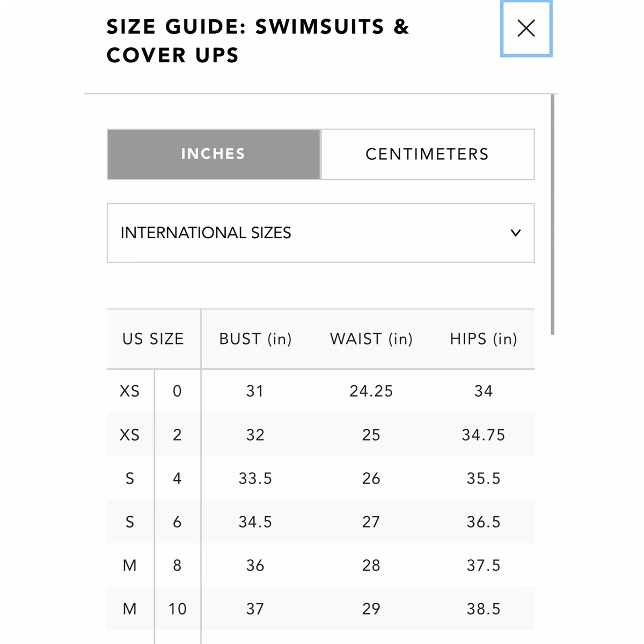
Task: Click bust value 33.5
Action: coord(255,478)
